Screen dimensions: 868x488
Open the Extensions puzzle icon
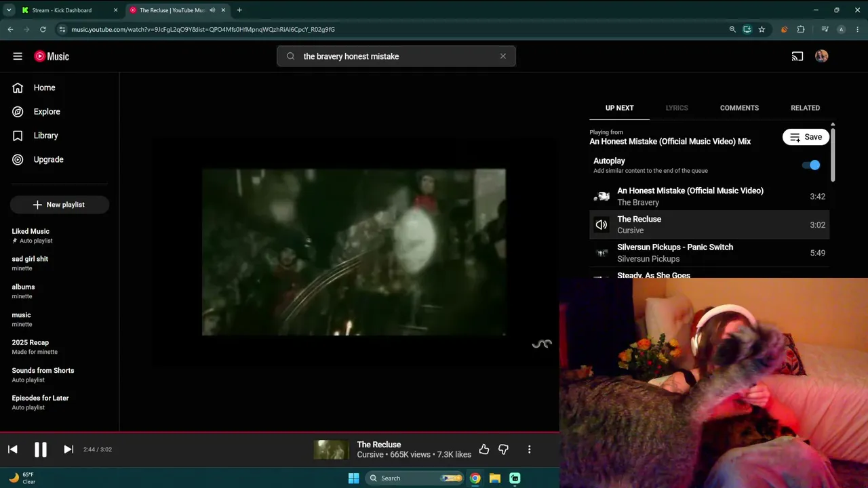click(x=801, y=29)
